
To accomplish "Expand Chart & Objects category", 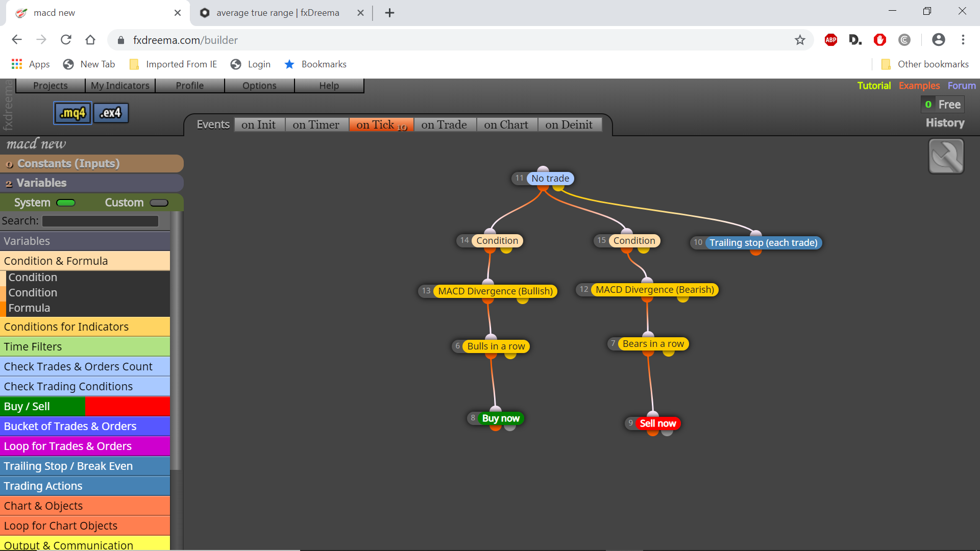I will pos(85,506).
